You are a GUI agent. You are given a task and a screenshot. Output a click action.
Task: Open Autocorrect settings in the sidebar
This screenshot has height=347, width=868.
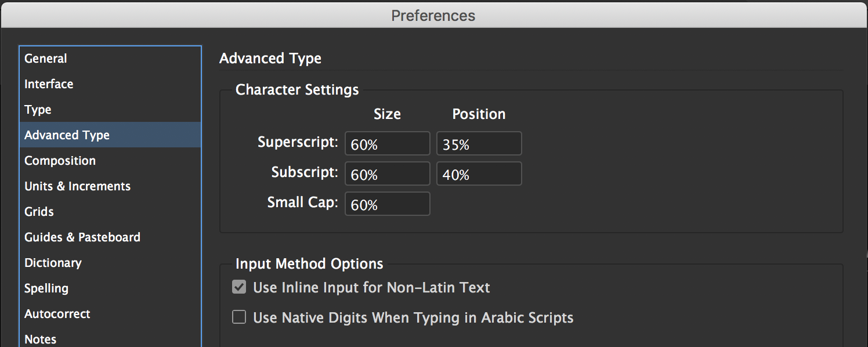tap(57, 314)
